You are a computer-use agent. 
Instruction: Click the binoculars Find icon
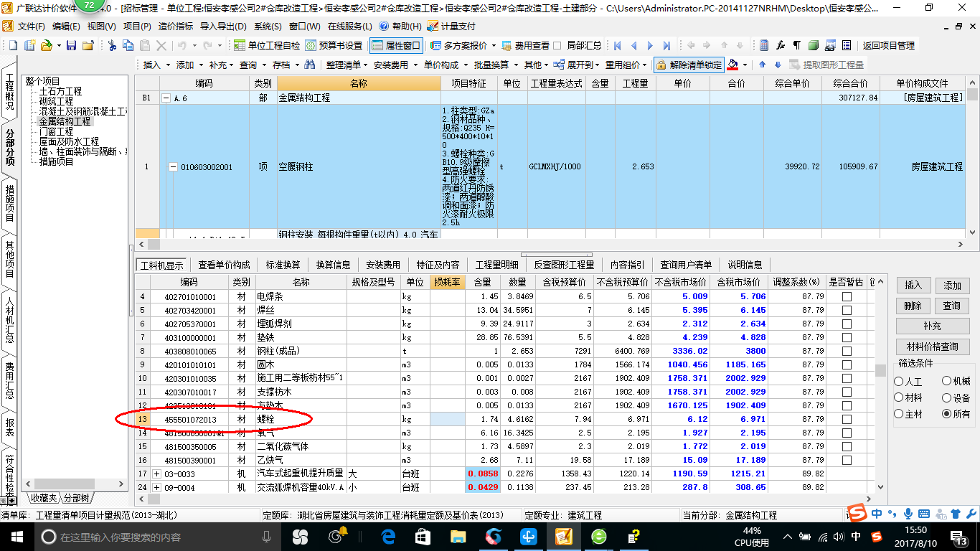pos(310,65)
